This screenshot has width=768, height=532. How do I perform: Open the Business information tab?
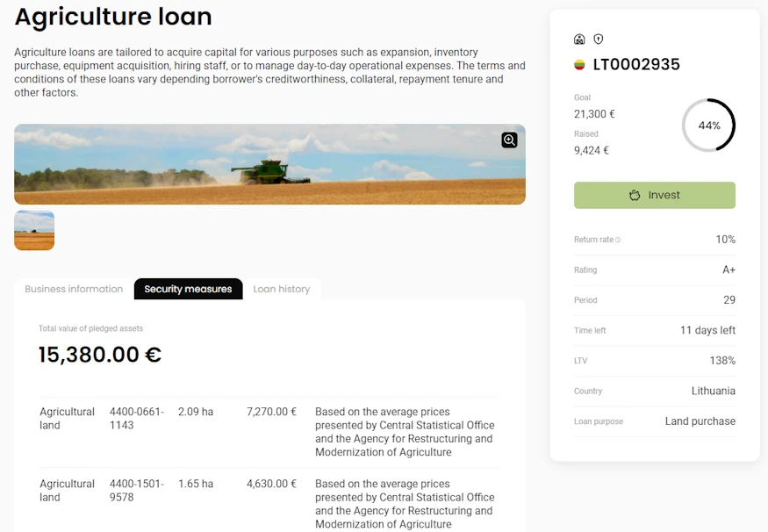(x=74, y=289)
